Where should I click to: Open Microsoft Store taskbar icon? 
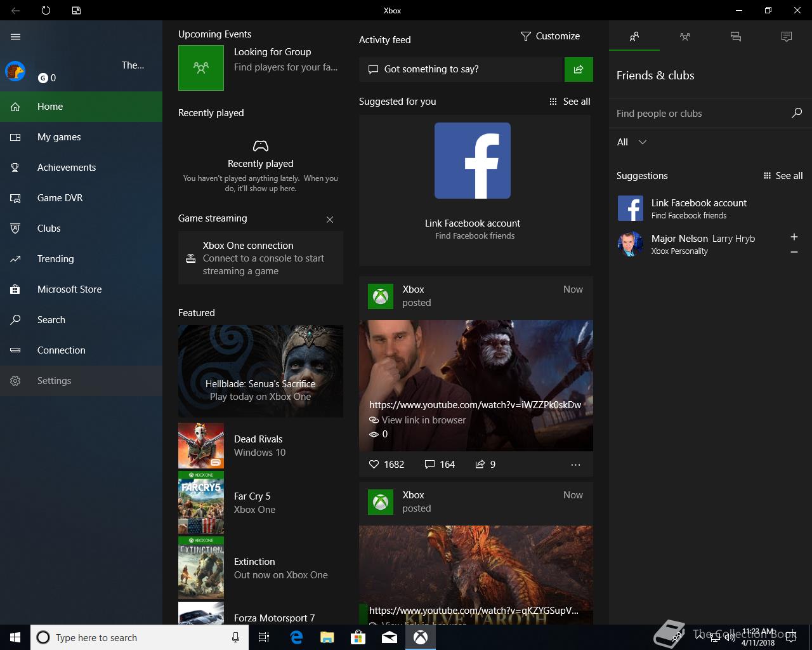pos(358,637)
